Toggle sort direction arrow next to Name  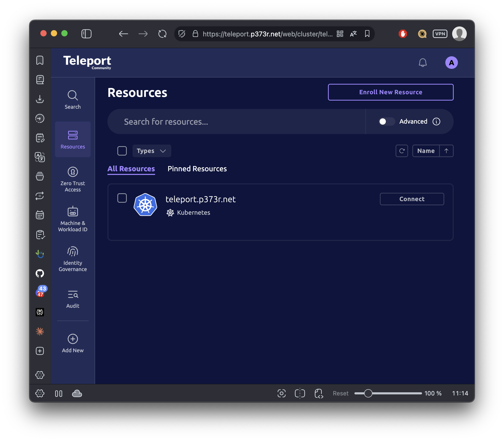coord(446,151)
